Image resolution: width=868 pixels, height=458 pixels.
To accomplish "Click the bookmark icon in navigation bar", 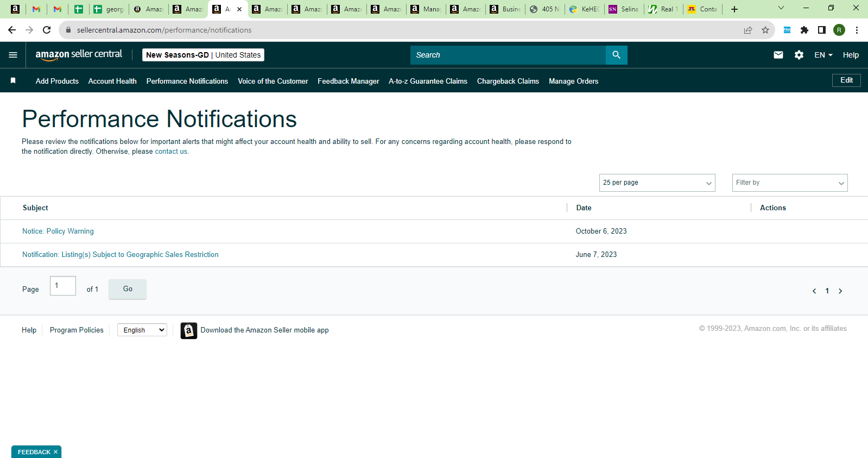I will [13, 80].
